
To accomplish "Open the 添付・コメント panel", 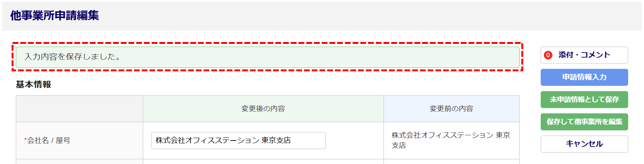I will [584, 55].
